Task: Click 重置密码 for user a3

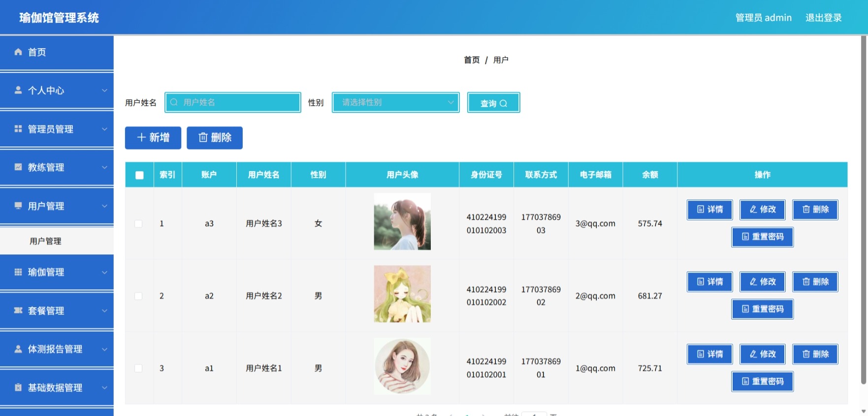Action: [763, 237]
